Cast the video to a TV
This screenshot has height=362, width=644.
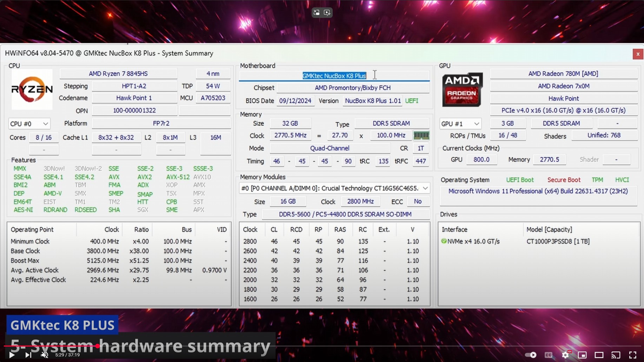point(616,355)
